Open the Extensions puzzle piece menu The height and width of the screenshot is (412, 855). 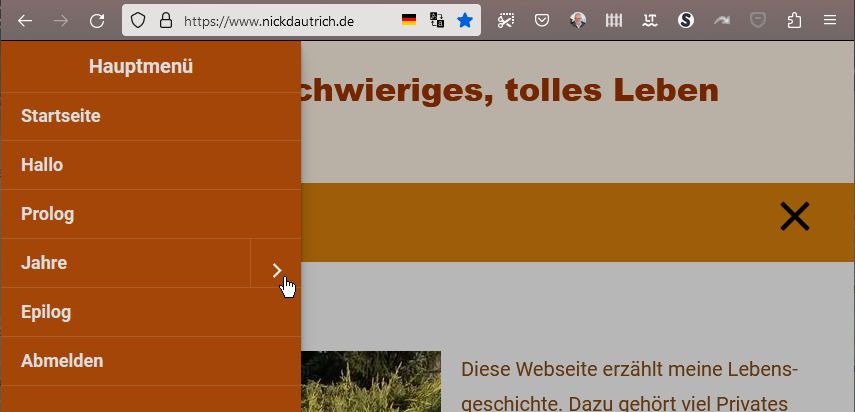[x=794, y=21]
